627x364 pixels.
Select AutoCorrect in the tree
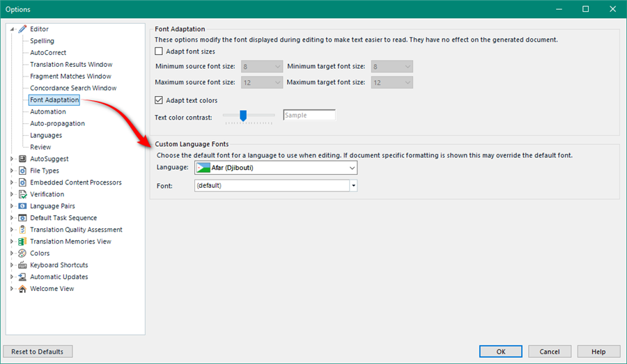(x=48, y=52)
